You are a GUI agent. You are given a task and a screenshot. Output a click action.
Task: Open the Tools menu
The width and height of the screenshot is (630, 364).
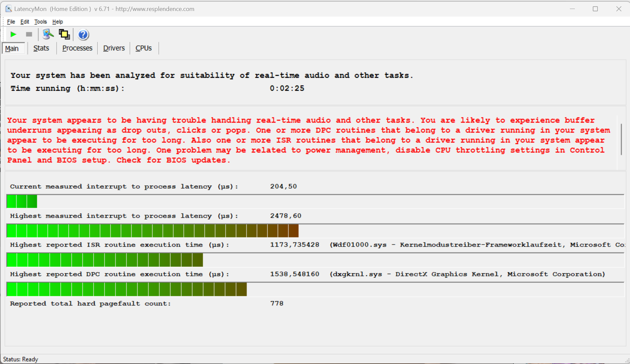click(41, 22)
